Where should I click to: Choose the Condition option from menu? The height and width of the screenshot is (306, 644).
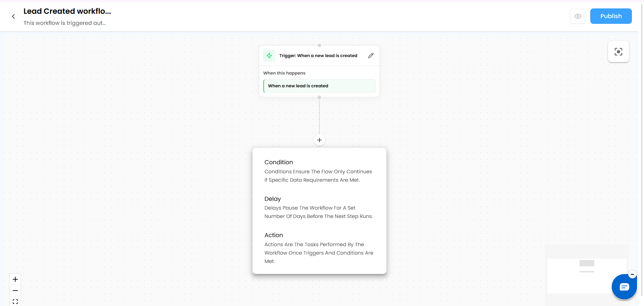319,171
